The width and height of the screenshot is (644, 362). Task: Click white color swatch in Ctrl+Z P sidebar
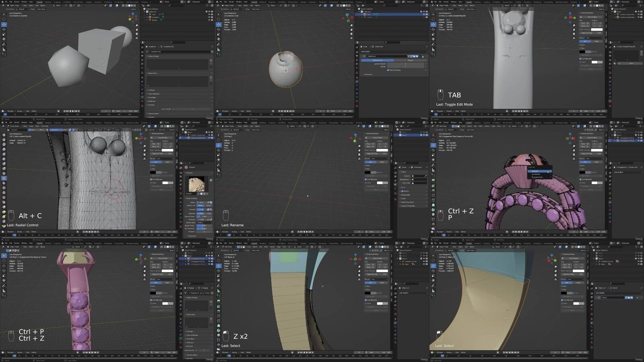597,150
